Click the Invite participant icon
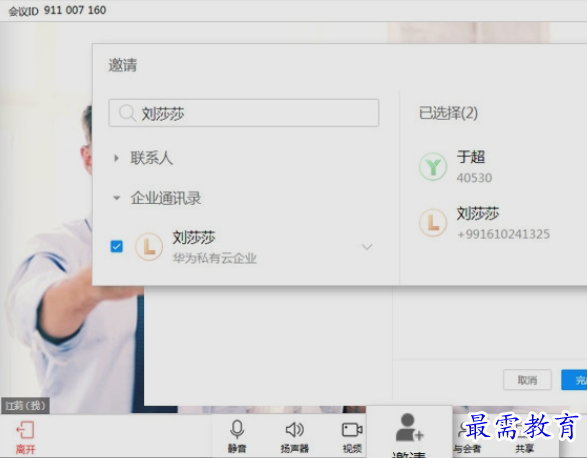Screen dimensions: 587x458 coord(409,428)
